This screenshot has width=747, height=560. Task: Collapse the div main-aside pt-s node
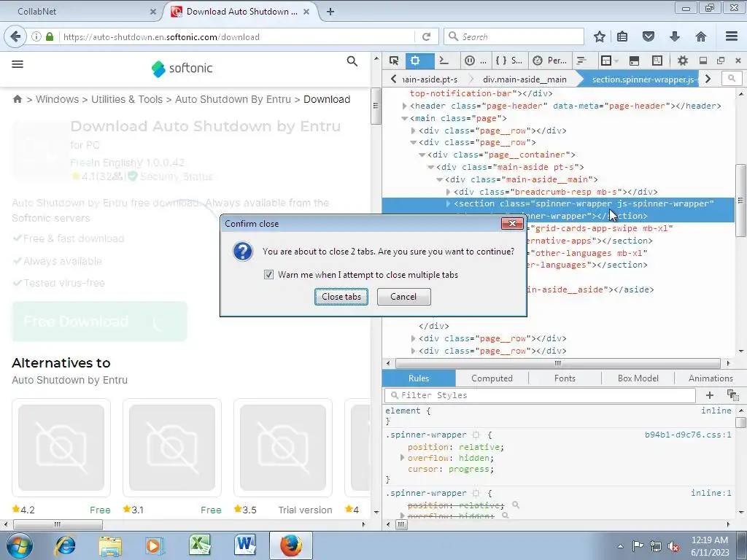pos(430,167)
